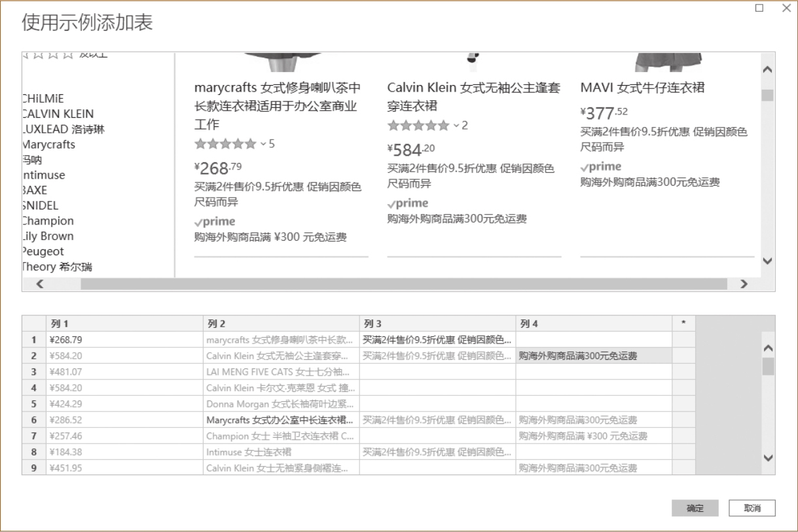Click the vertical scrollbar thumb of the table
The height and width of the screenshot is (532, 798).
pyautogui.click(x=769, y=366)
